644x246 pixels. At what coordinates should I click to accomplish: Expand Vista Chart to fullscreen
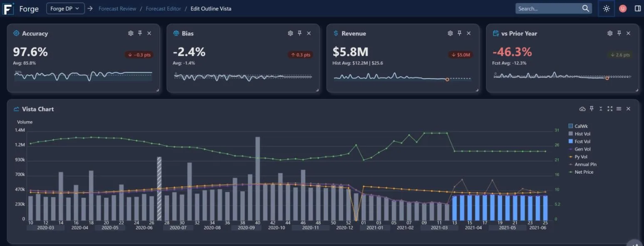(x=610, y=109)
